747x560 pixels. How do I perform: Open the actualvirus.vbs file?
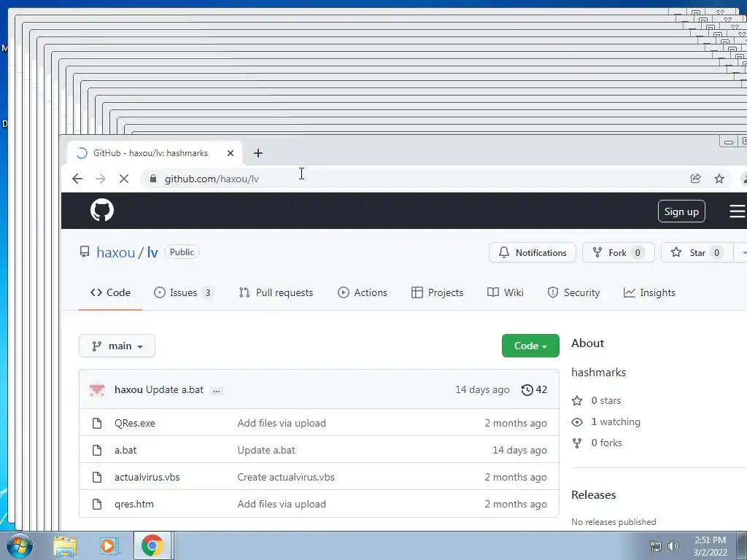click(147, 477)
